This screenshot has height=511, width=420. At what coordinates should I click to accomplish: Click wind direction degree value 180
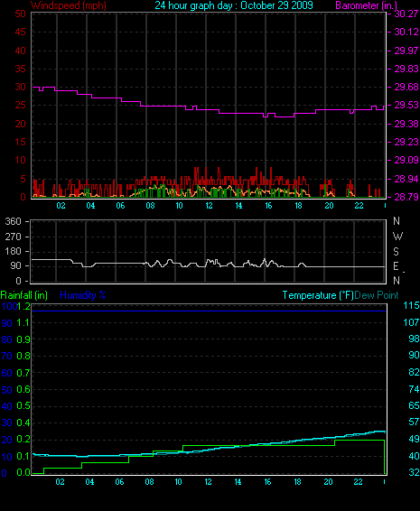13,251
